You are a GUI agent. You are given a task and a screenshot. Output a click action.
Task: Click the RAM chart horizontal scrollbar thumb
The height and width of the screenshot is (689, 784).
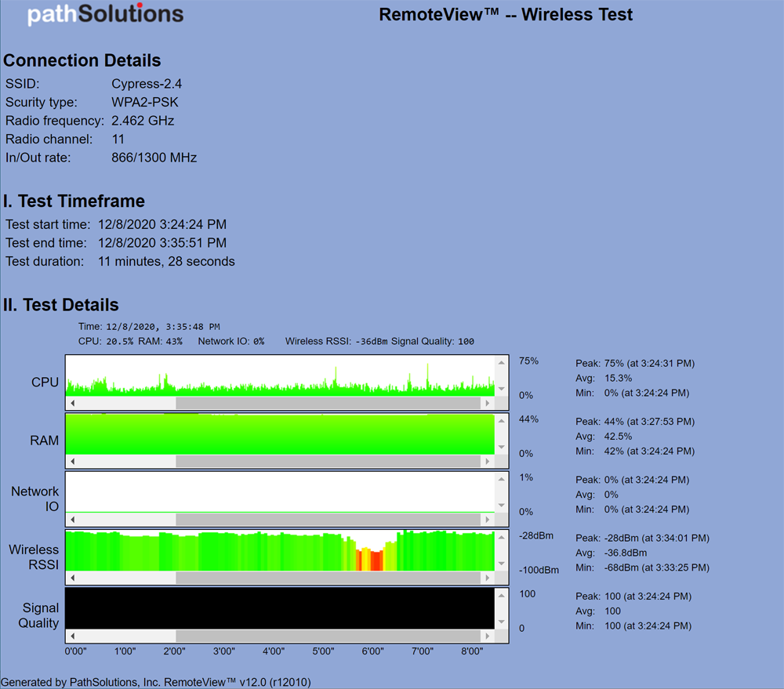(x=328, y=462)
